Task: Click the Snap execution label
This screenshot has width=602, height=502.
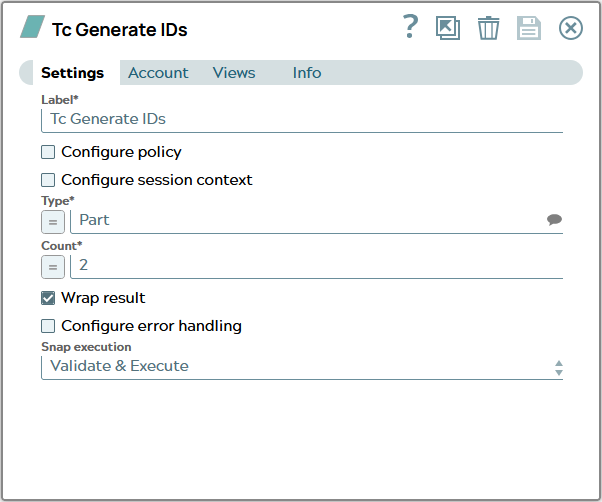Action: tap(86, 347)
